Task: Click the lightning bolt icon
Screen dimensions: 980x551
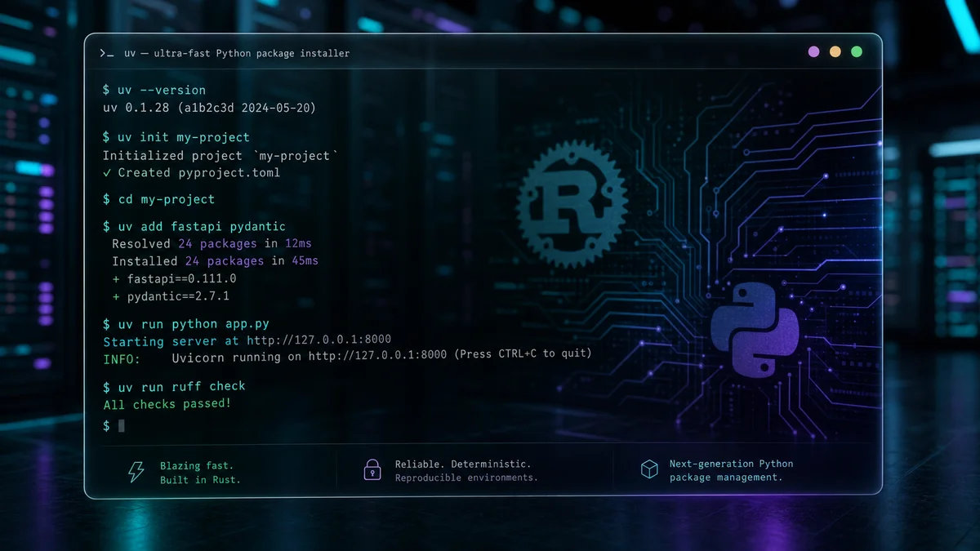Action: 136,472
